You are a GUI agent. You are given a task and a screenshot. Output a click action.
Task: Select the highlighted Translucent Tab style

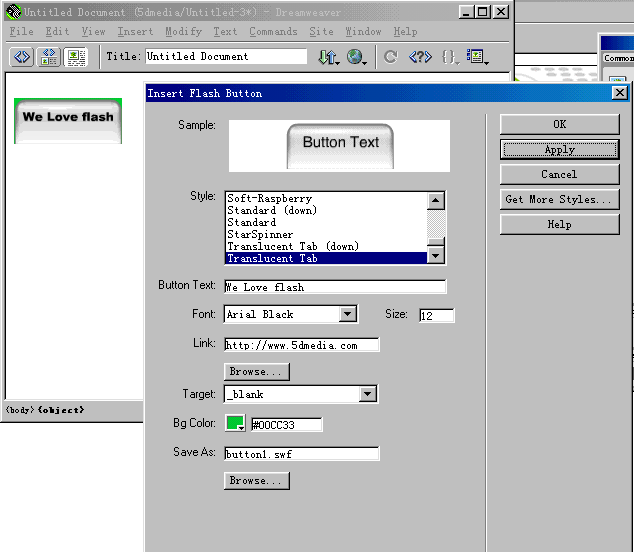[x=326, y=258]
